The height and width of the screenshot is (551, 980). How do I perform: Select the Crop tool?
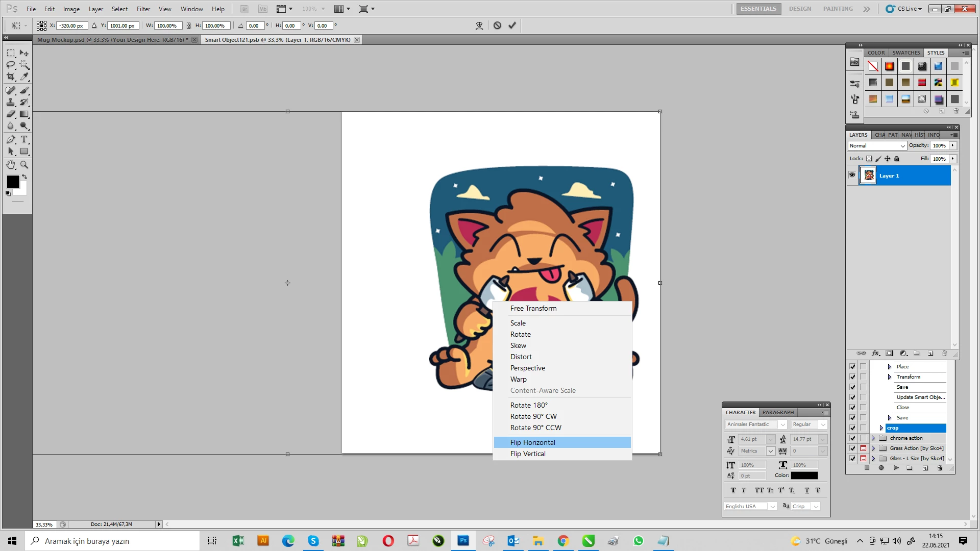[11, 77]
